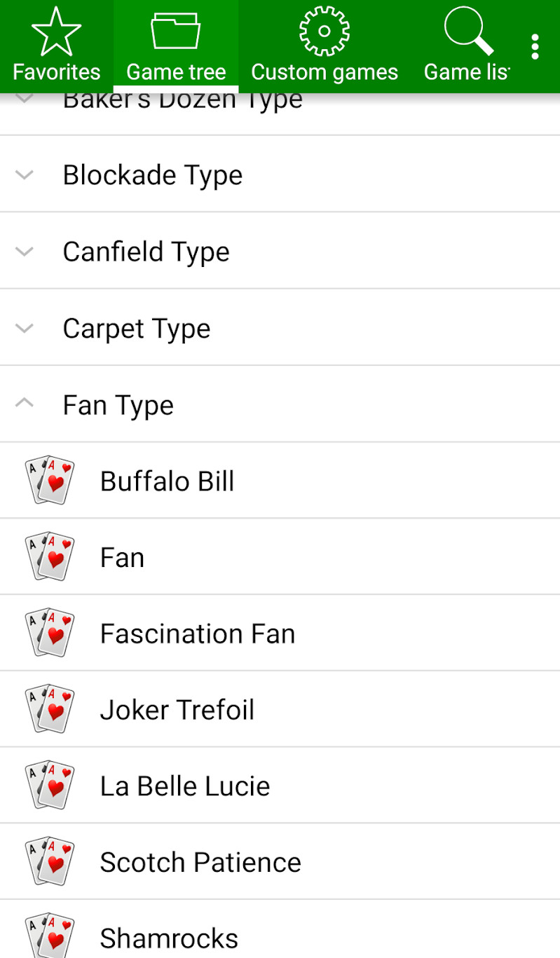Expand the Carpet Type chevron
This screenshot has height=958, width=560.
(25, 327)
